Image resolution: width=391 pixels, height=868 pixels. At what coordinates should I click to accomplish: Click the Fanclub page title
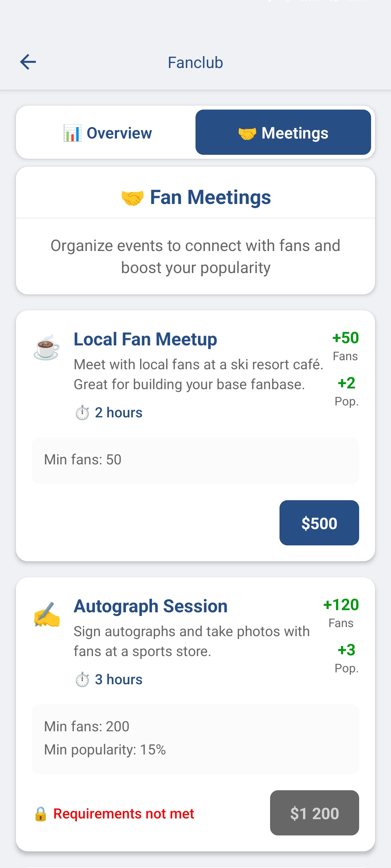[195, 63]
